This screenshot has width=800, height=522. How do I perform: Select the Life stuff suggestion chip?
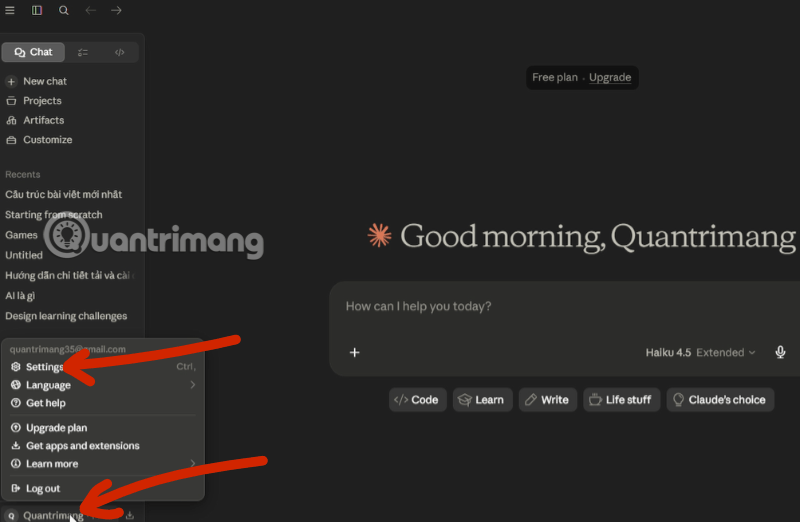click(x=621, y=400)
